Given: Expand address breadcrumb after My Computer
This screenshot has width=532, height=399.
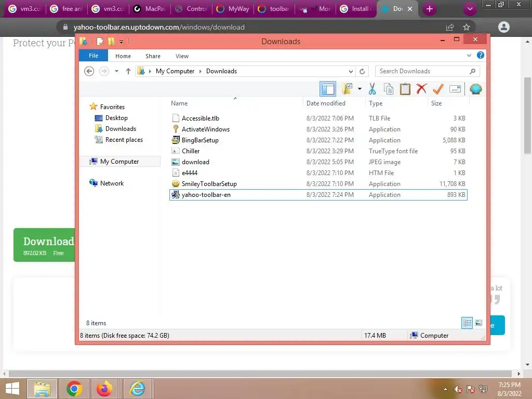Looking at the screenshot, I should [x=200, y=71].
